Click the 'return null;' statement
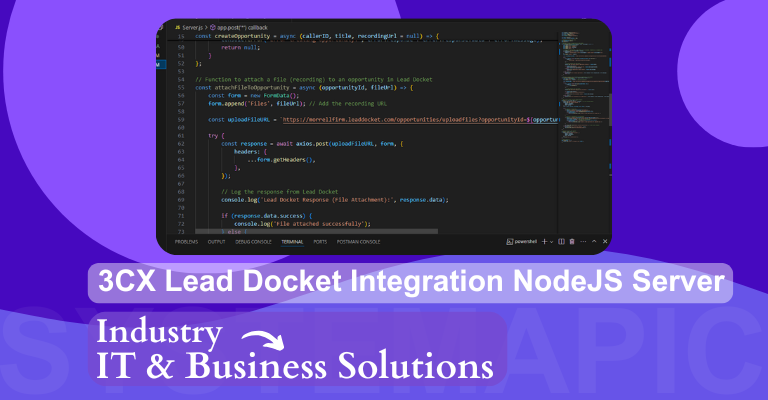The width and height of the screenshot is (768, 400). pos(240,47)
